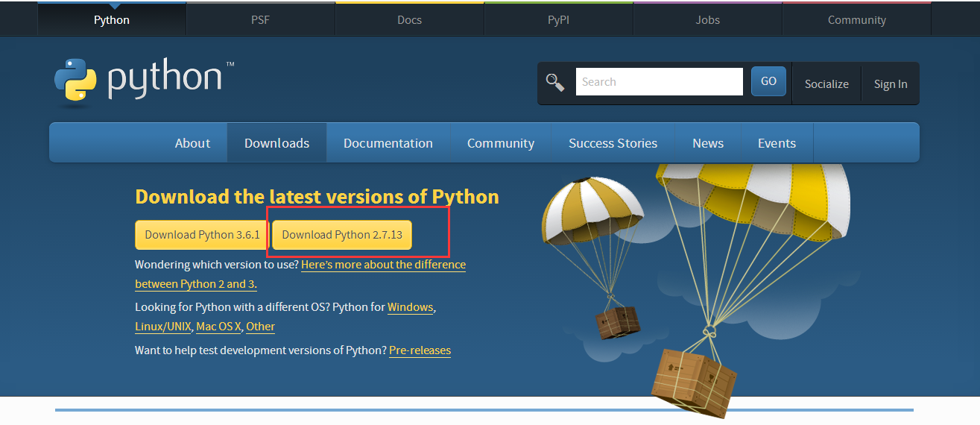This screenshot has width=980, height=425.
Task: Follow the Pre-releases link
Action: point(420,350)
